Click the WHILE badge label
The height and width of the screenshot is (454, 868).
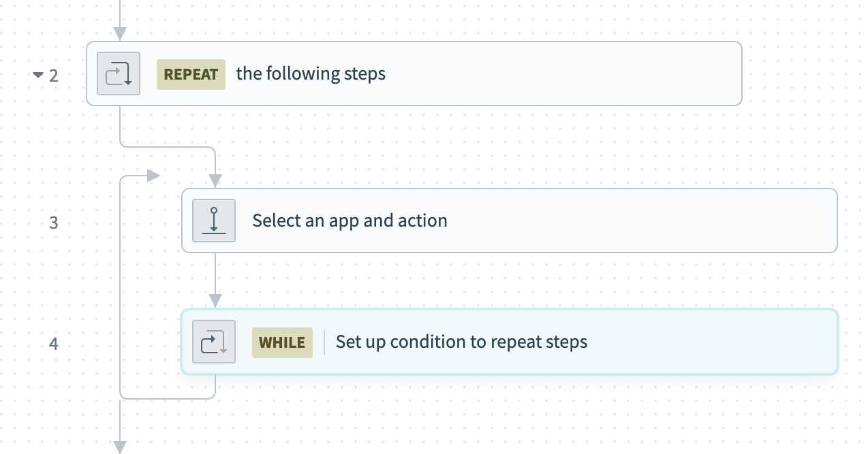282,343
